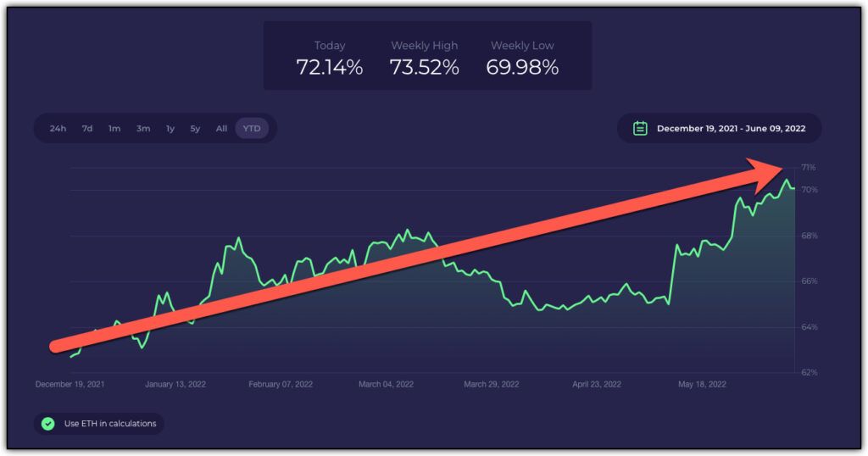The image size is (868, 456).
Task: Click the green calendar icon
Action: (x=640, y=128)
